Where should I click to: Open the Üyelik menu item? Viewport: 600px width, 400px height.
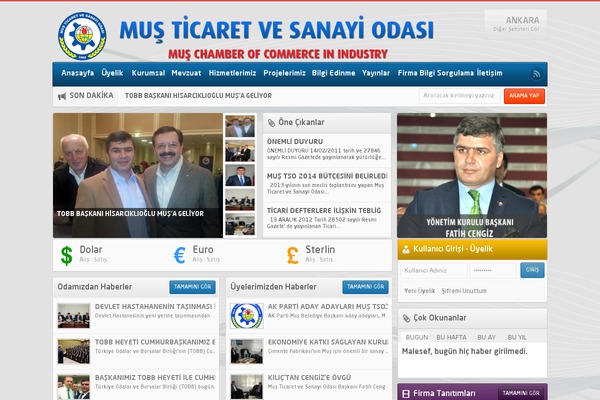click(112, 73)
